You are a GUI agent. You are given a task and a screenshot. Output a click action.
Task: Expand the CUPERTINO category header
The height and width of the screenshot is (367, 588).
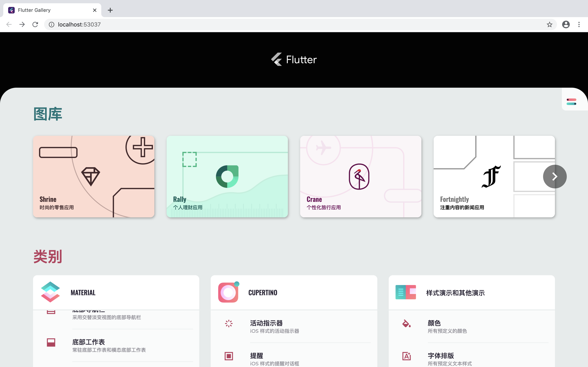click(x=263, y=293)
